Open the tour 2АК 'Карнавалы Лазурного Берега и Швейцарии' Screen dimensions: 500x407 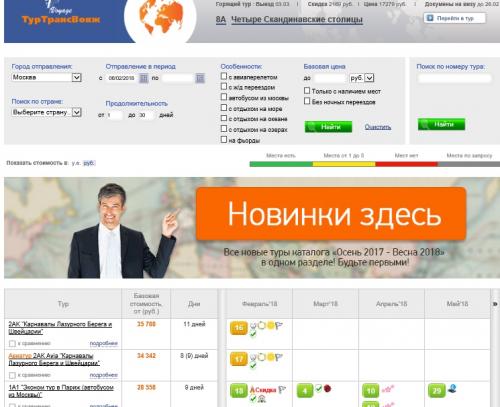pyautogui.click(x=60, y=328)
